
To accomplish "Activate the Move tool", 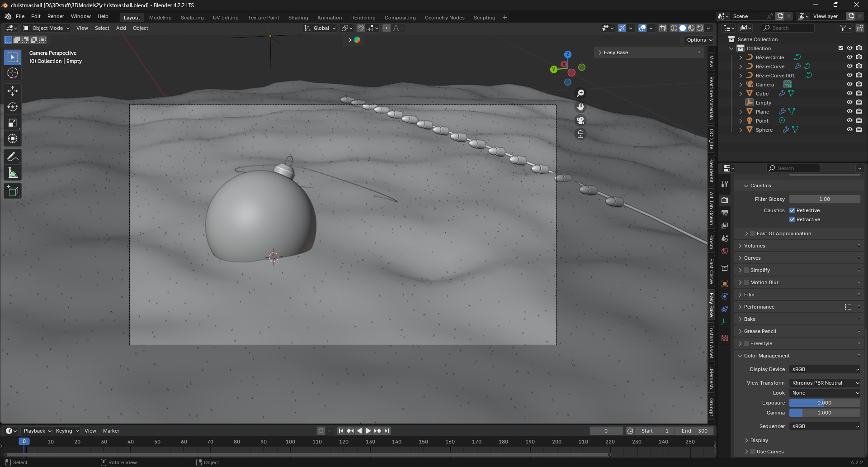I will pos(13,91).
